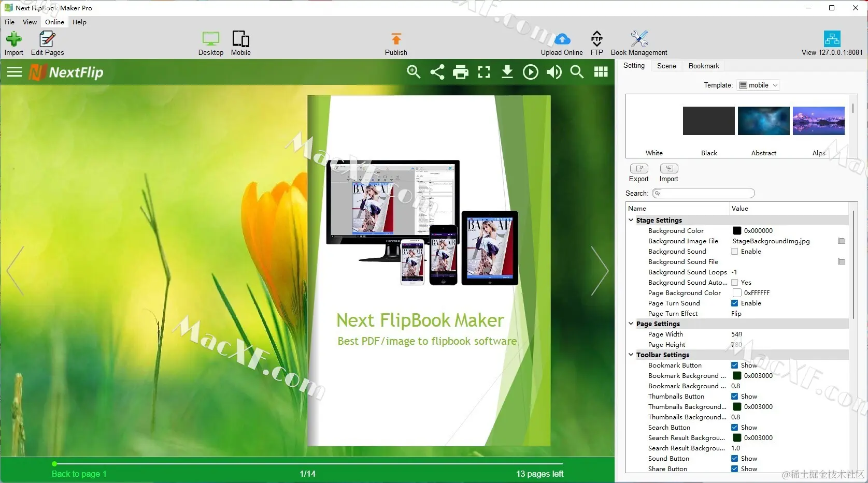Open the Help menu
Viewport: 868px width, 483px height.
(79, 22)
